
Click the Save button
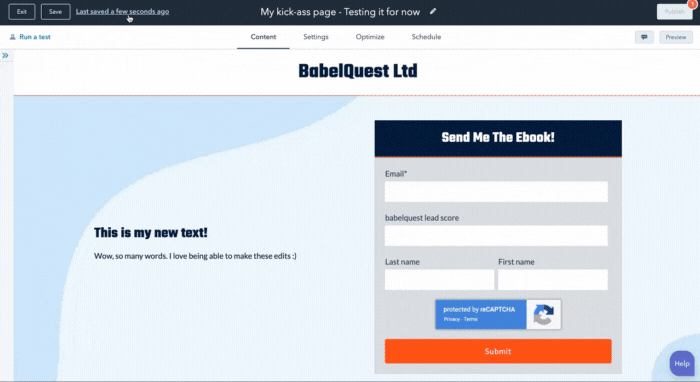point(55,12)
